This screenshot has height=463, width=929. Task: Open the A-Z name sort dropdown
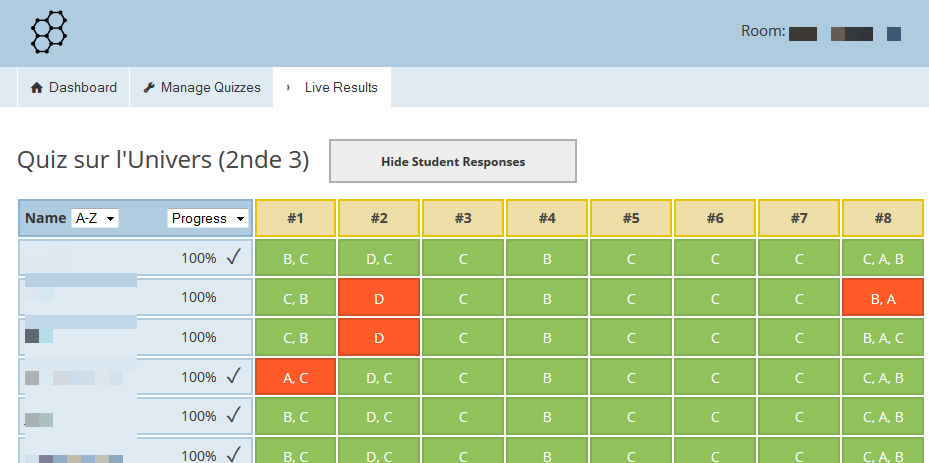click(95, 218)
